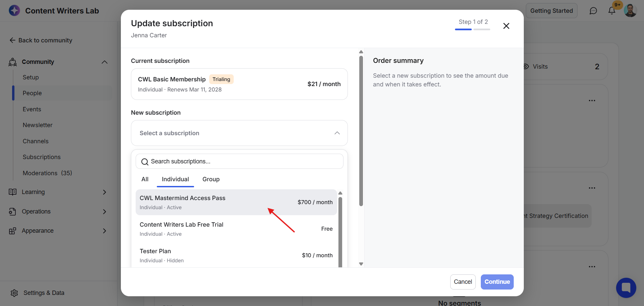Switch to the Group subscriptions tab
Screen dimensions: 644x306
click(211, 179)
